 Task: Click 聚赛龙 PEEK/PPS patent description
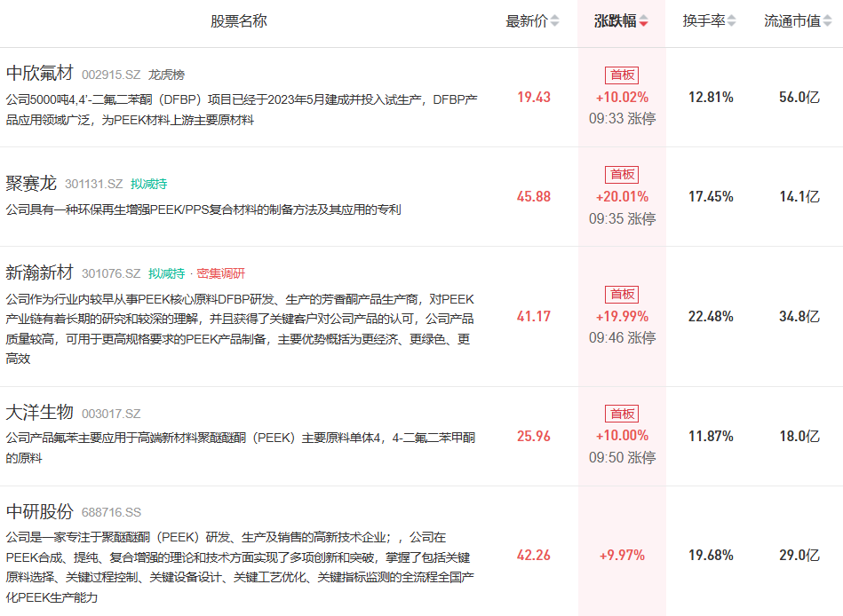click(x=203, y=209)
